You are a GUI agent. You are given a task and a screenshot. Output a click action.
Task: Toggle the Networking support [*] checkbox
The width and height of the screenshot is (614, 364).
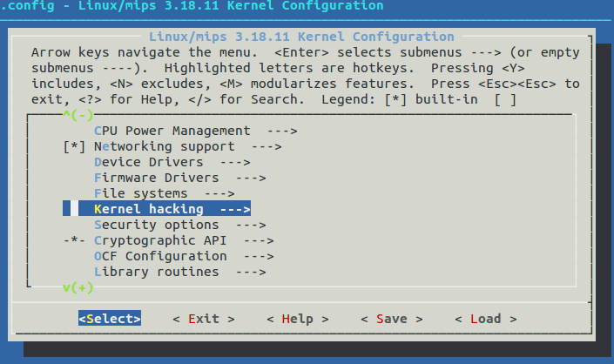coord(74,147)
